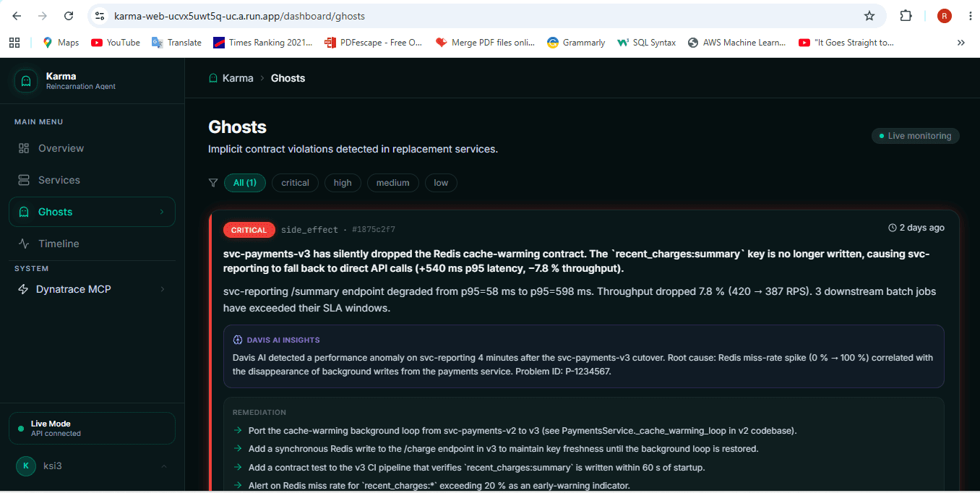Screen dimensions: 980x493
Task: Open PDFescape bookmark
Action: pos(373,43)
